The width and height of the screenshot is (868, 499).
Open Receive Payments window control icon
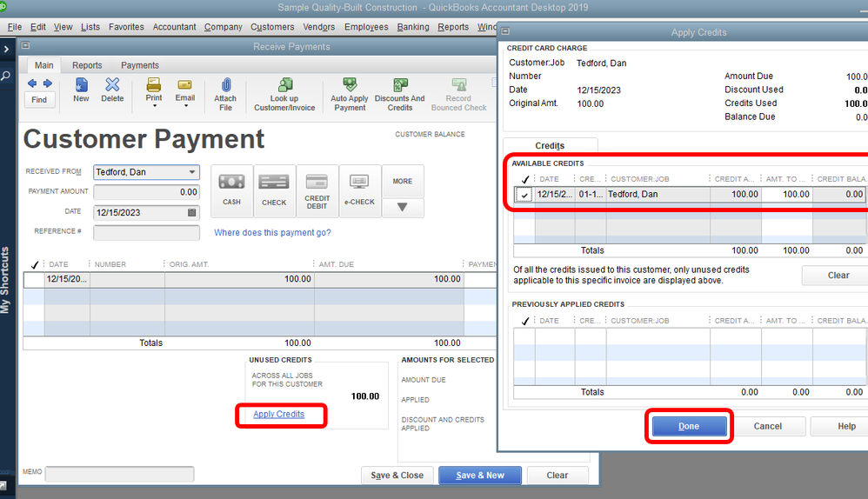tap(25, 46)
